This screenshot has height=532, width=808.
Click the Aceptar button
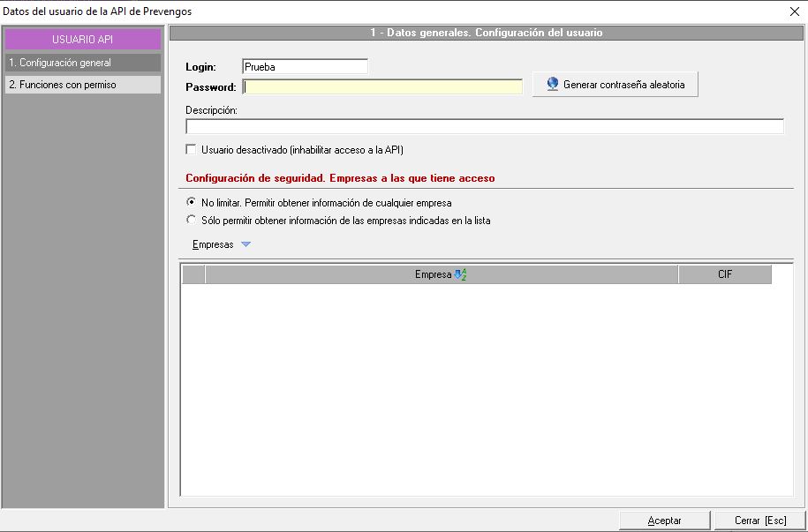click(x=664, y=521)
